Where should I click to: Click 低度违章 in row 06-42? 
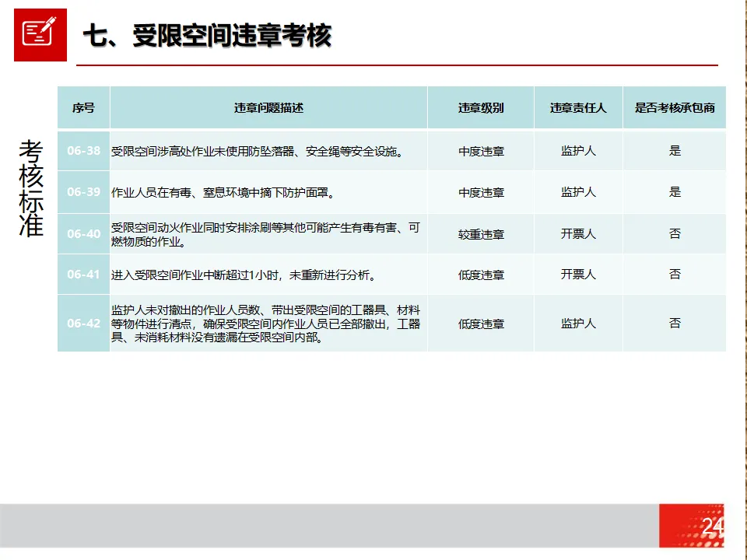click(481, 324)
